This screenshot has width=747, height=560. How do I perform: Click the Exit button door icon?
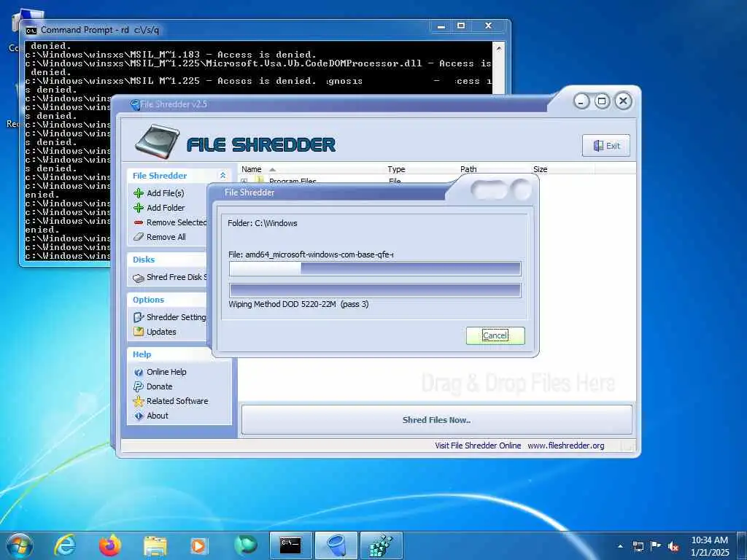pyautogui.click(x=598, y=146)
